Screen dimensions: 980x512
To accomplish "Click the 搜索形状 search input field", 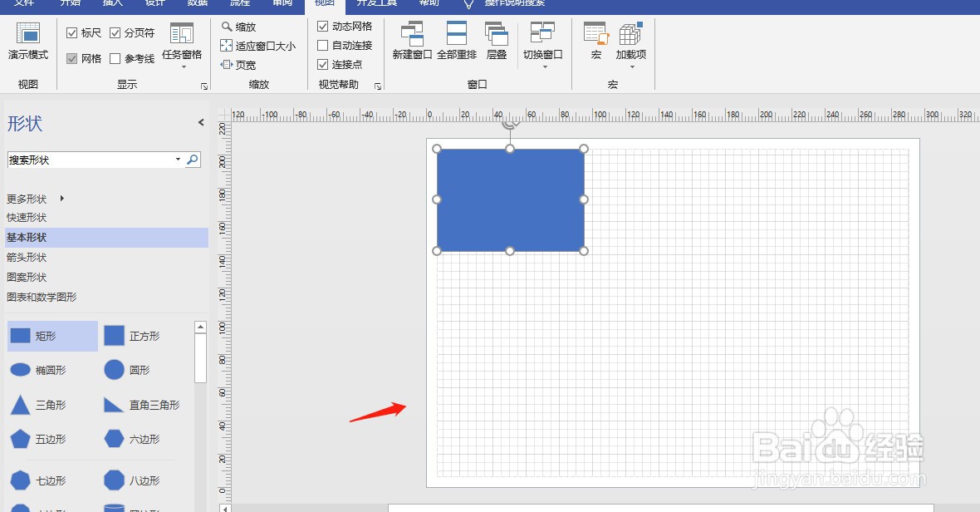I will 91,160.
